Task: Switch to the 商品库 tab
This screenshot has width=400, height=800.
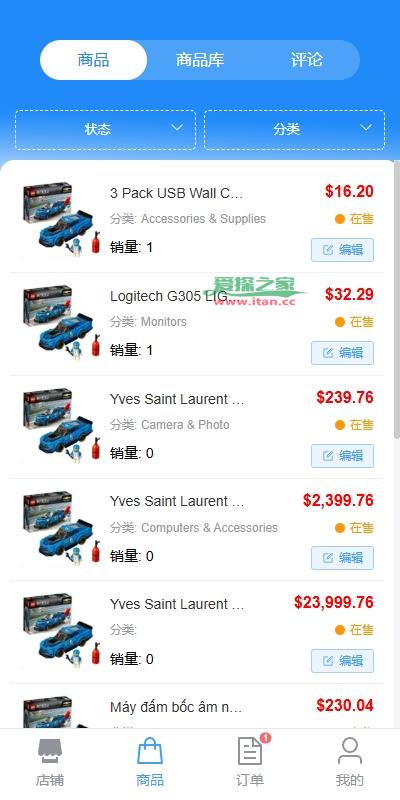Action: pos(200,60)
